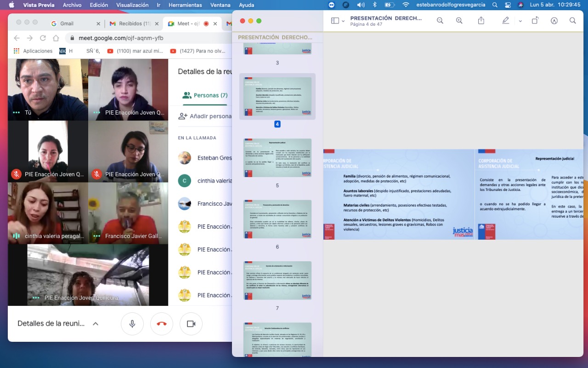
Task: Select page 5 thumbnail in sidebar
Action: 277,158
